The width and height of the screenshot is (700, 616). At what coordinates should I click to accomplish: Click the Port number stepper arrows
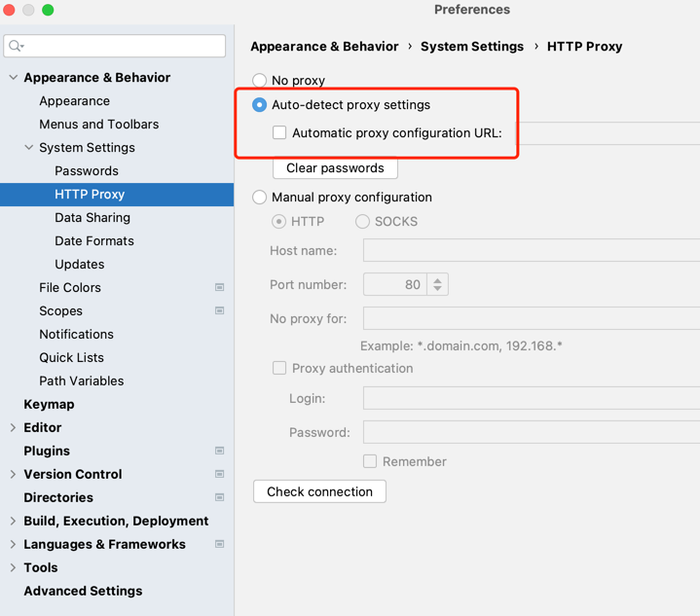[437, 284]
